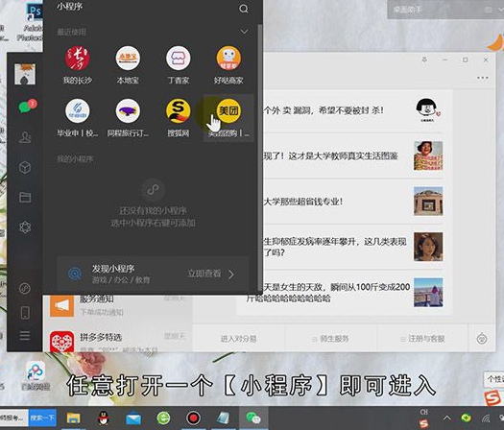Click the 发现小程序 search-circle icon
Viewport: 504px width, 430px height.
(75, 274)
